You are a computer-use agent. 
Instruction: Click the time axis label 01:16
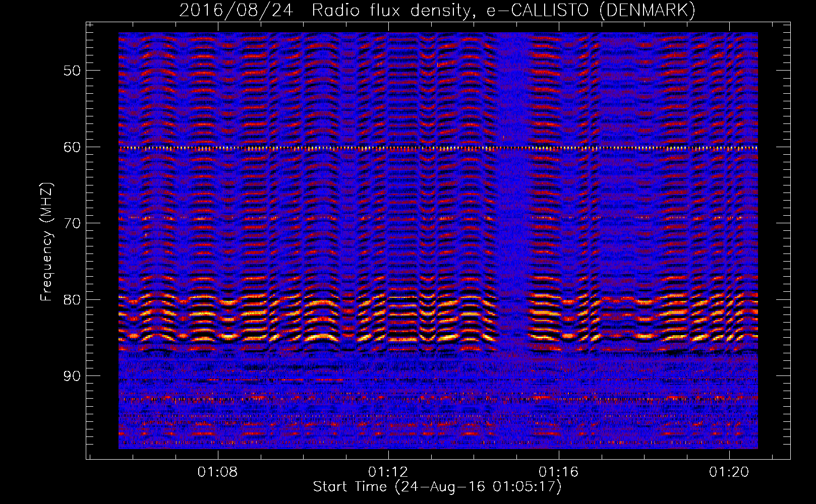pyautogui.click(x=559, y=472)
